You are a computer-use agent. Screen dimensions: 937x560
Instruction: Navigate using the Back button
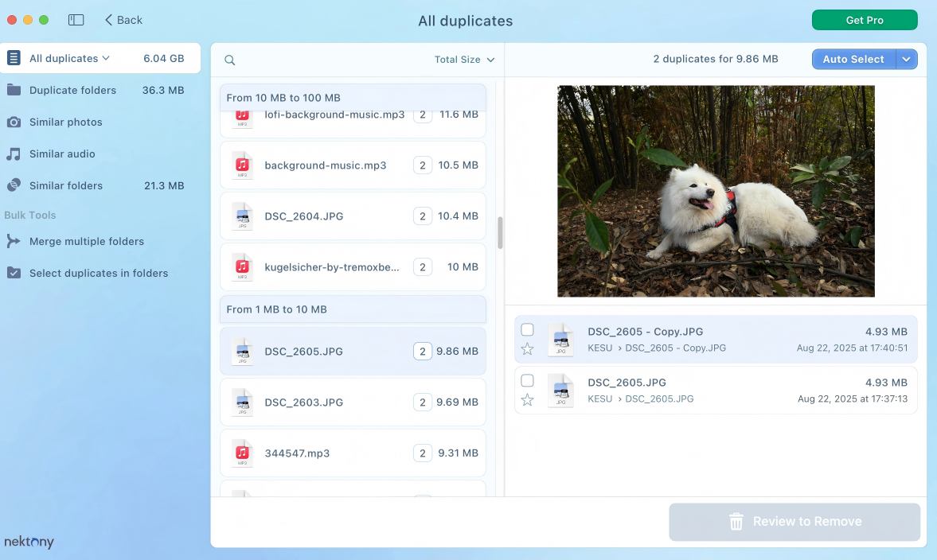123,19
